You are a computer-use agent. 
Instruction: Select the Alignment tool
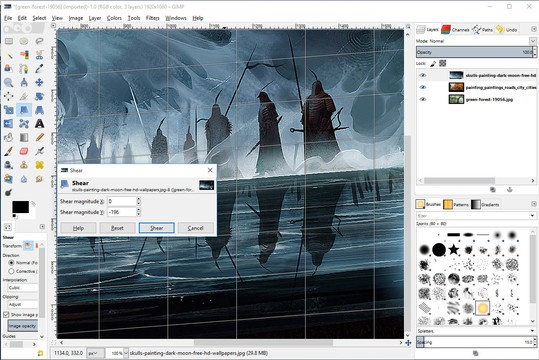tap(9, 96)
